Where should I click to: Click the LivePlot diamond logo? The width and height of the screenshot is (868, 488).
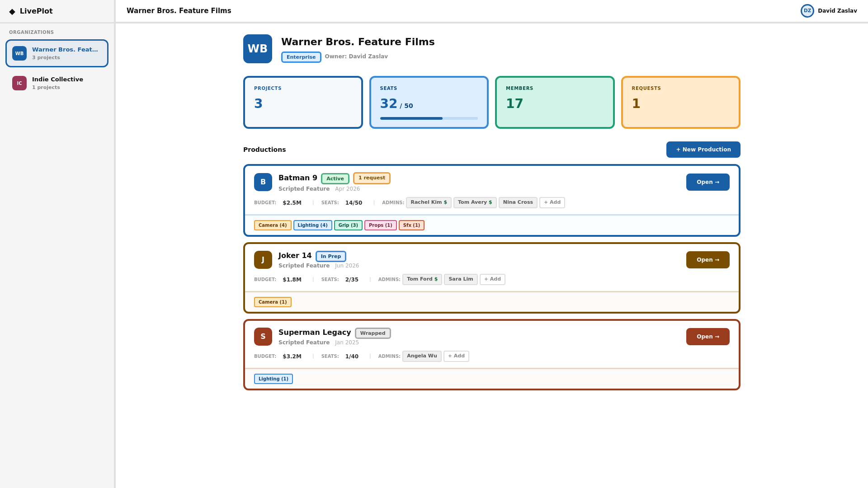click(12, 11)
